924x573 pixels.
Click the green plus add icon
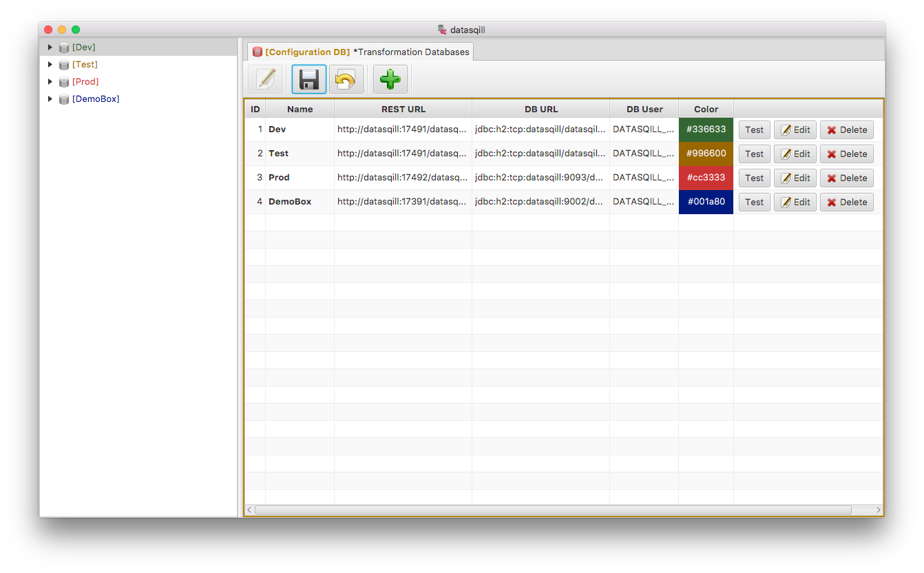point(390,79)
